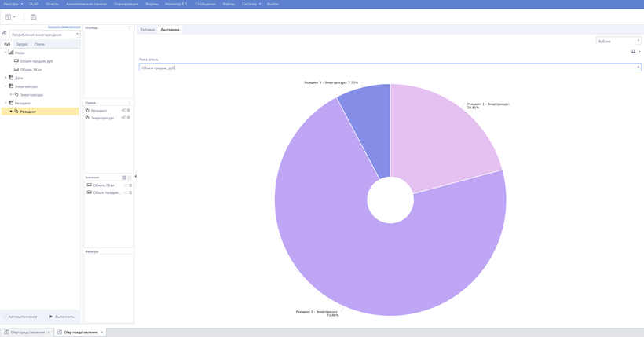The height and width of the screenshot is (337, 644).
Task: Select Объем, ГКал measure in the cube tree
Action: click(x=31, y=70)
